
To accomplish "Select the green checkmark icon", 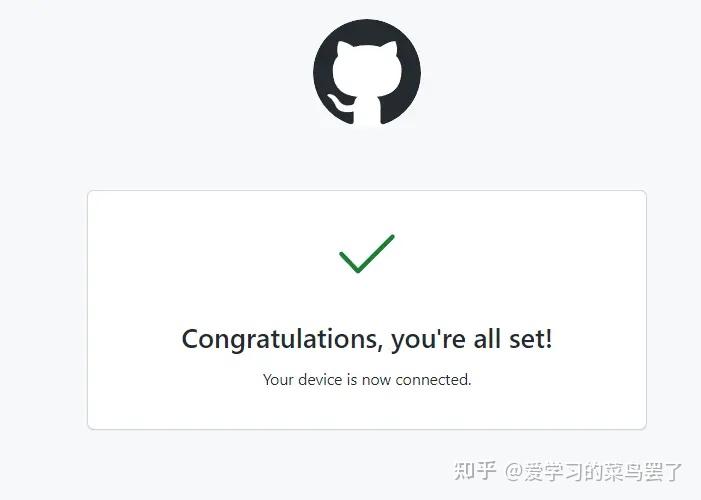I will (367, 254).
